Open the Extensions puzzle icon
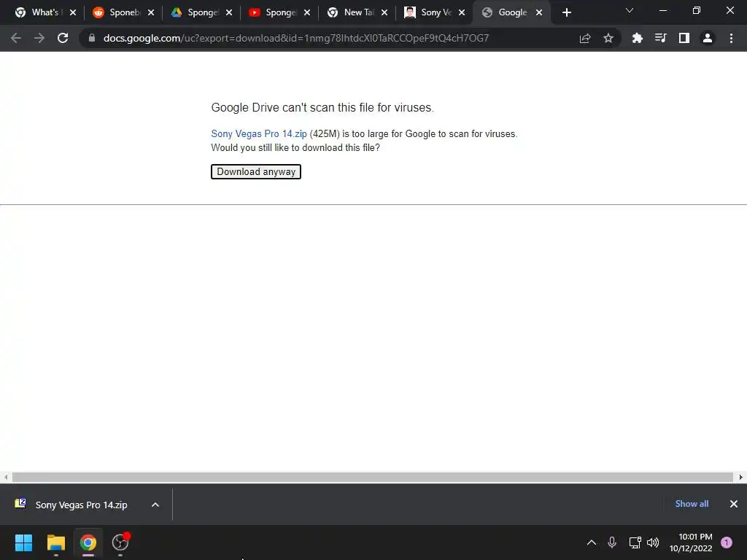 tap(637, 38)
